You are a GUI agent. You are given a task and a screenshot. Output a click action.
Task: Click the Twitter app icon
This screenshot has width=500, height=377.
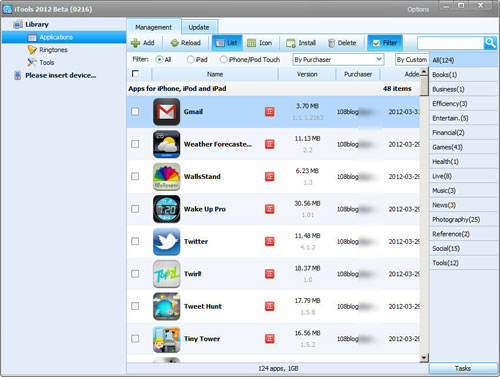(167, 241)
